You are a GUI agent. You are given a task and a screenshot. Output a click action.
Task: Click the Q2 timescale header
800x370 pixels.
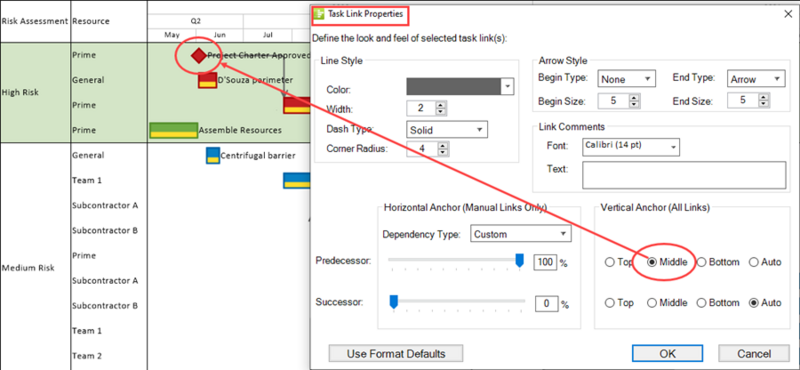pyautogui.click(x=196, y=21)
